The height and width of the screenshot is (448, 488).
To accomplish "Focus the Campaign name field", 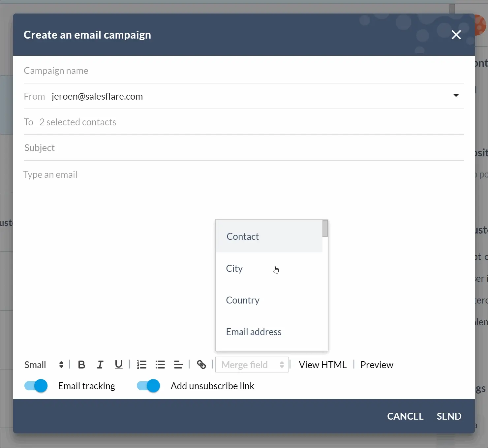I will coord(244,71).
